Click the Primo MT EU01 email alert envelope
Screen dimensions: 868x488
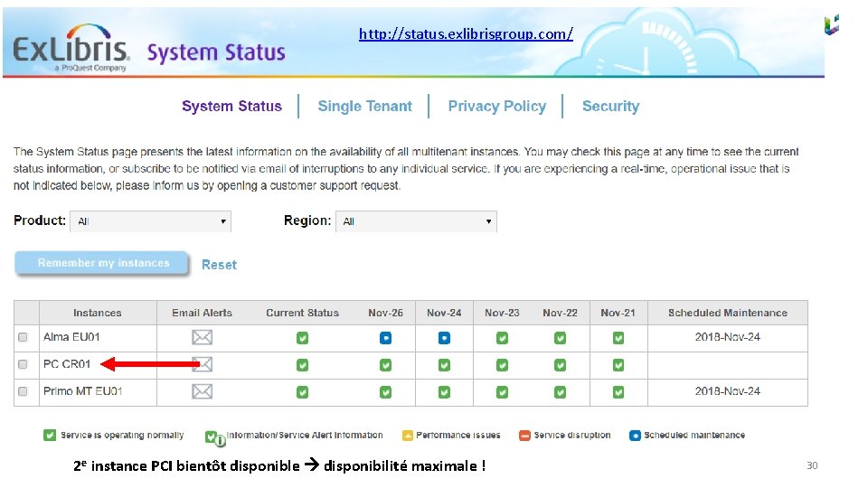(x=202, y=391)
